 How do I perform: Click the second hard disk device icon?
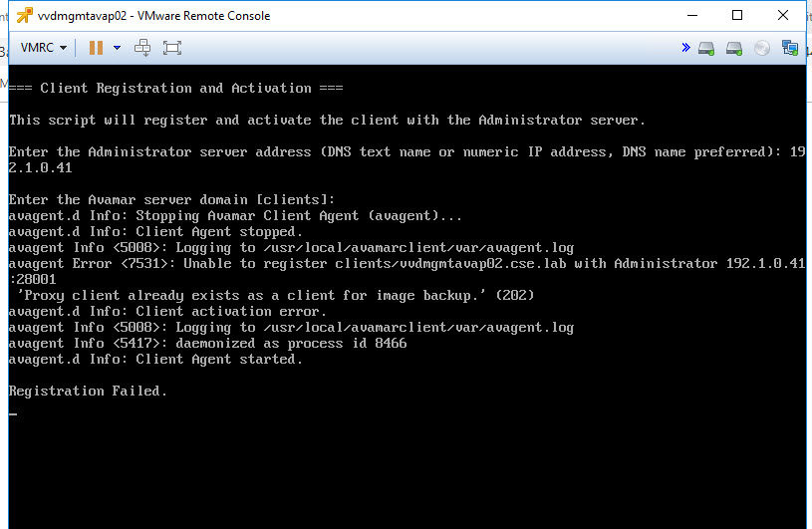(734, 48)
